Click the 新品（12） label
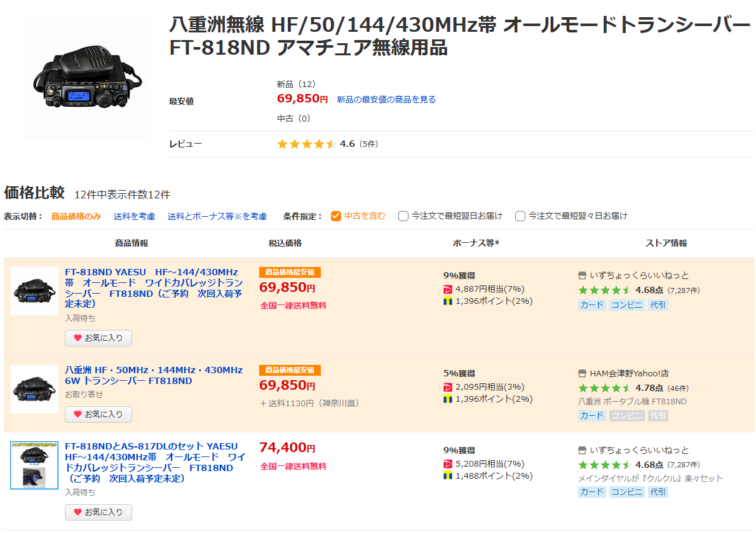Screen dimensions: 756x534 [296, 85]
